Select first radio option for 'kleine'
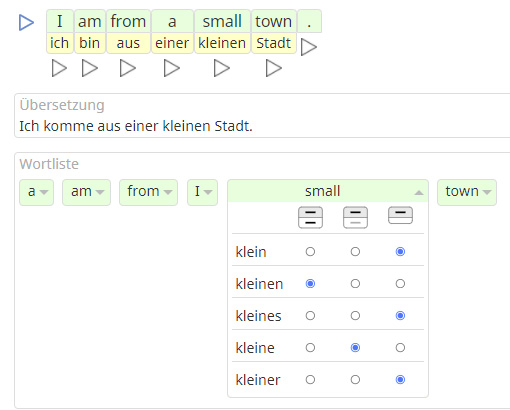This screenshot has width=510, height=410. [310, 348]
